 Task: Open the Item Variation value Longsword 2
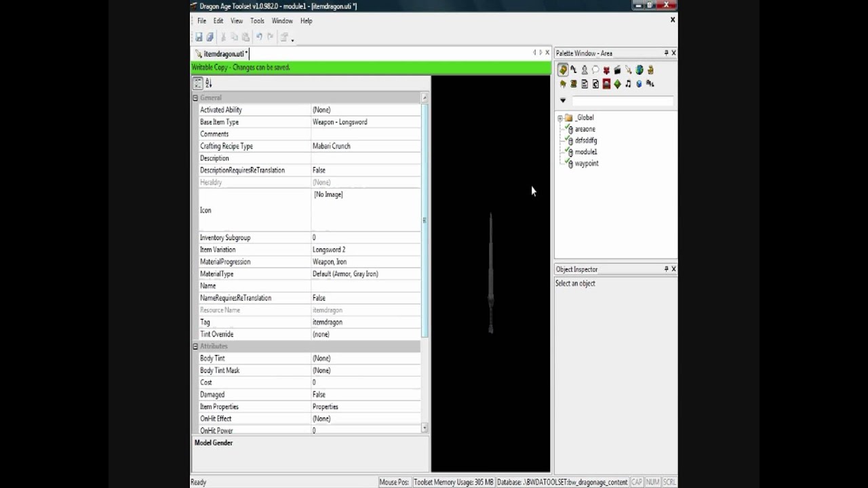pyautogui.click(x=366, y=250)
